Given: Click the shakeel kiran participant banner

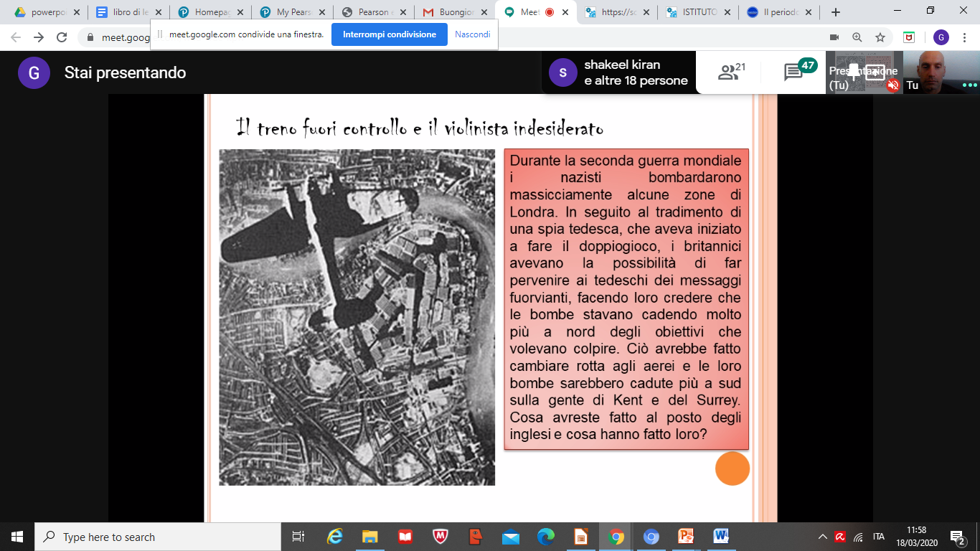Looking at the screenshot, I should (x=618, y=72).
